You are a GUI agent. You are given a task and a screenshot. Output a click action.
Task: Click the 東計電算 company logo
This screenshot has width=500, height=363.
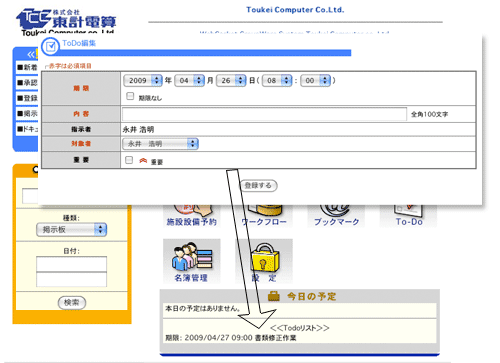[65, 21]
